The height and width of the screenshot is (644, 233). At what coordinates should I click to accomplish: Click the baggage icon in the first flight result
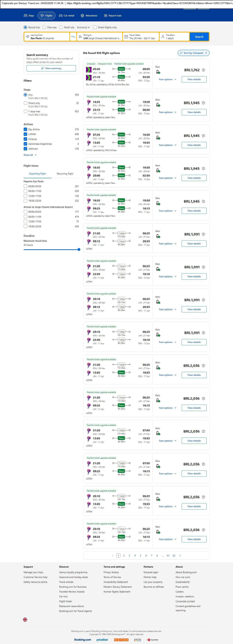click(x=158, y=72)
